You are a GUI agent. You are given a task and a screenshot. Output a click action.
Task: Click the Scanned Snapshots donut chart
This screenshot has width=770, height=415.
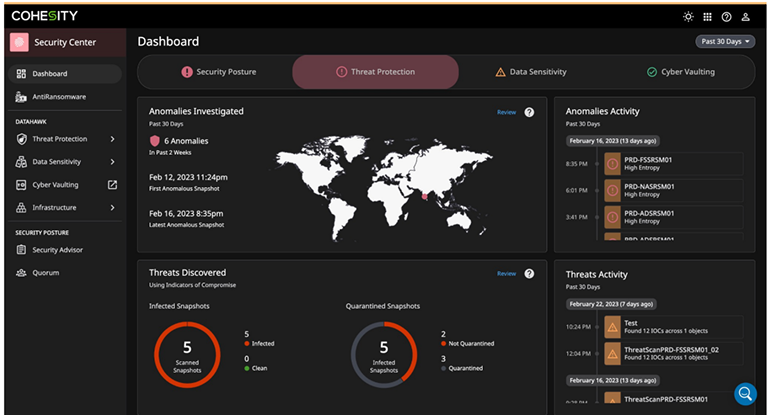click(x=187, y=355)
